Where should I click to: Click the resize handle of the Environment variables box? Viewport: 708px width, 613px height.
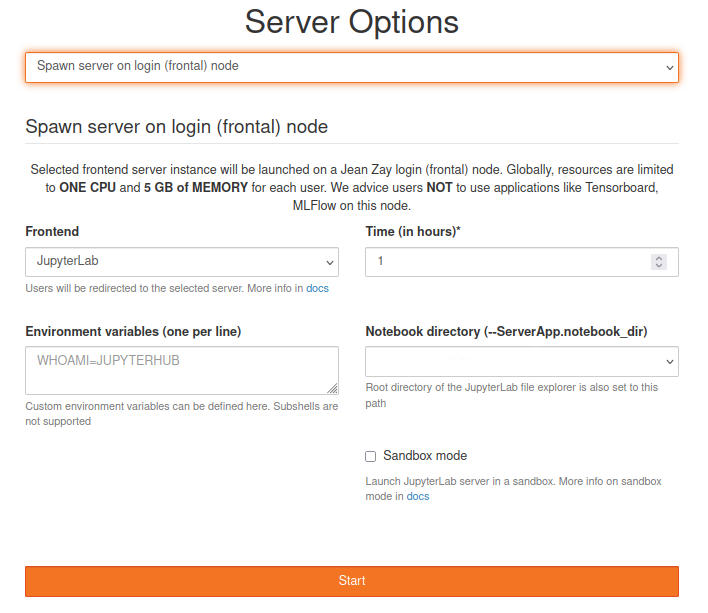click(332, 388)
